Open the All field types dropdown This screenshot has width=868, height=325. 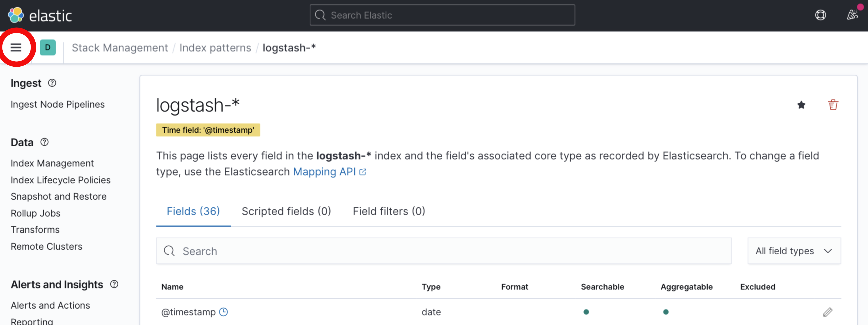[x=794, y=251]
